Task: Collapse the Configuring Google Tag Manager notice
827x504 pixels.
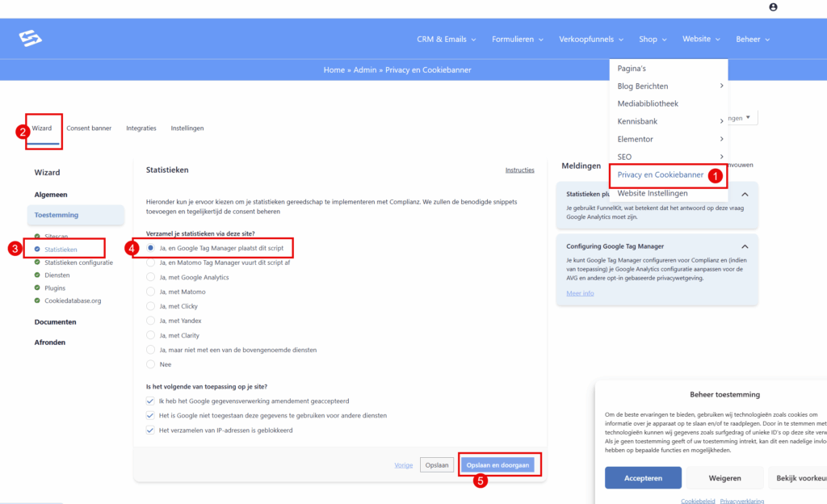Action: click(744, 246)
